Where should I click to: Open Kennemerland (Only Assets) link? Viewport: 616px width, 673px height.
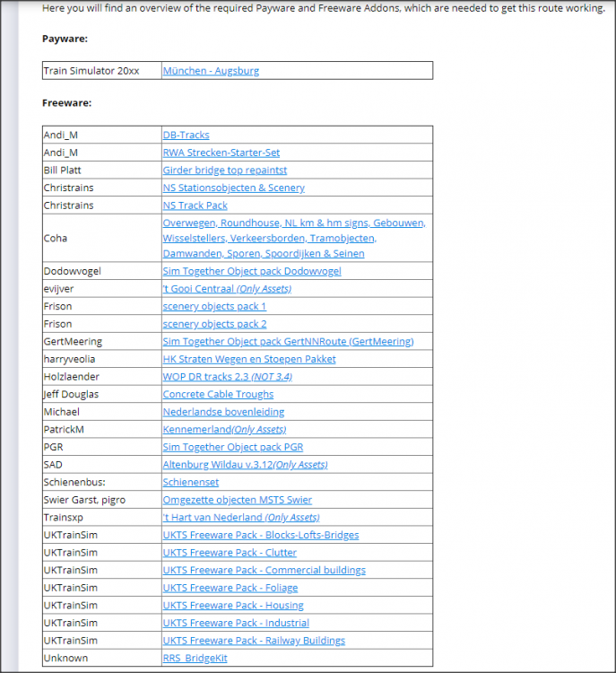tap(224, 430)
